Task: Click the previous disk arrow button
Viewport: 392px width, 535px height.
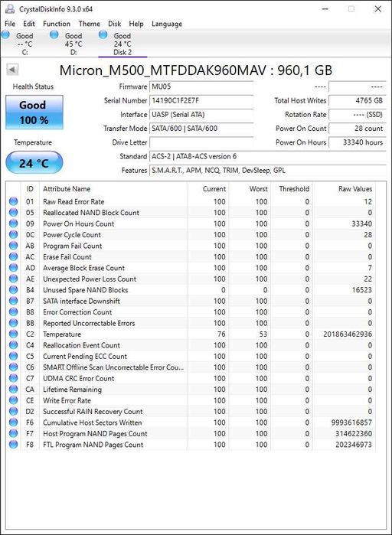Action: [12, 70]
